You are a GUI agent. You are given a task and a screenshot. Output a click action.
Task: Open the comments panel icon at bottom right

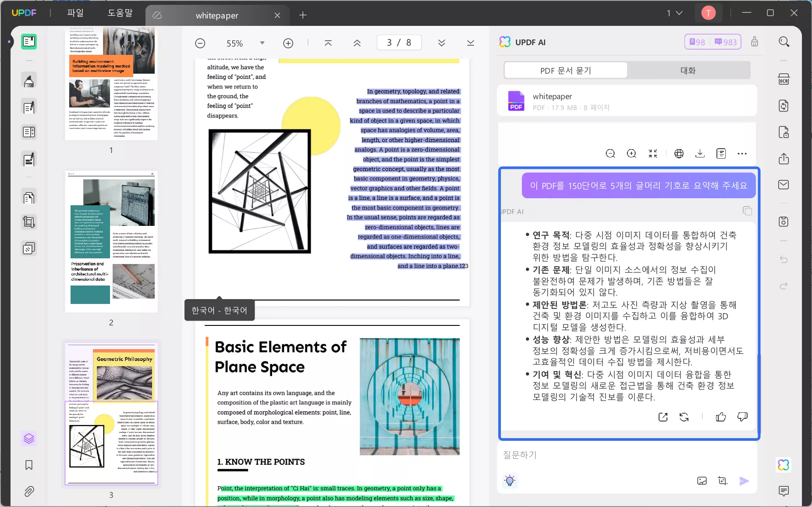784,491
